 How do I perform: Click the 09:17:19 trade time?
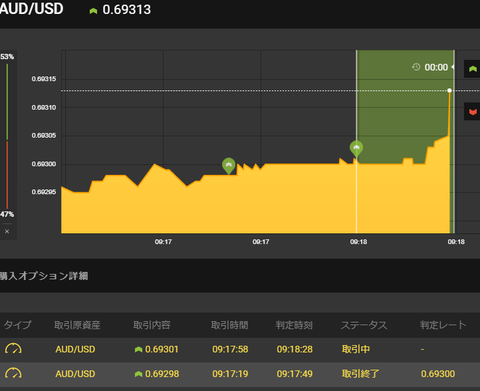click(230, 374)
